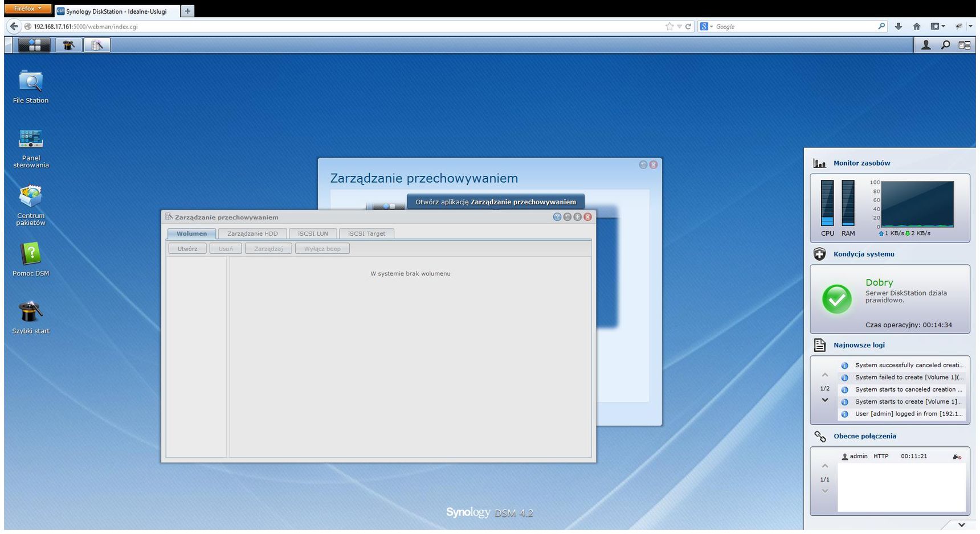Open Monitor zasobów widget title
Viewport: 980px width, 534px height.
pos(861,163)
